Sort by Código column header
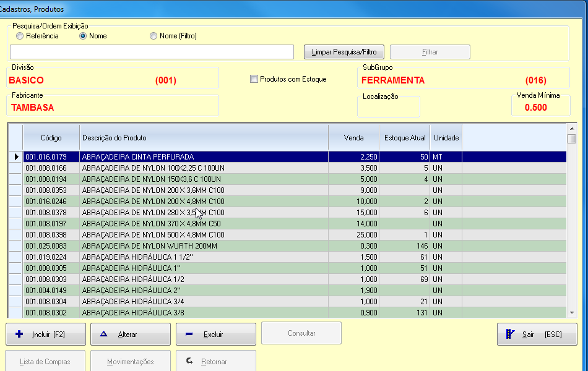Screen dimensions: 588x371 [x=51, y=138]
